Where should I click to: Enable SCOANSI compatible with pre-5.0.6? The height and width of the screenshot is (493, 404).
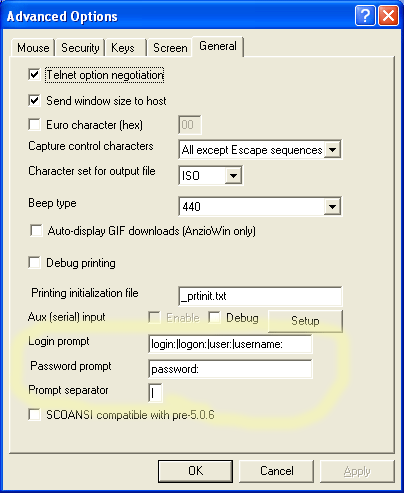tap(34, 415)
